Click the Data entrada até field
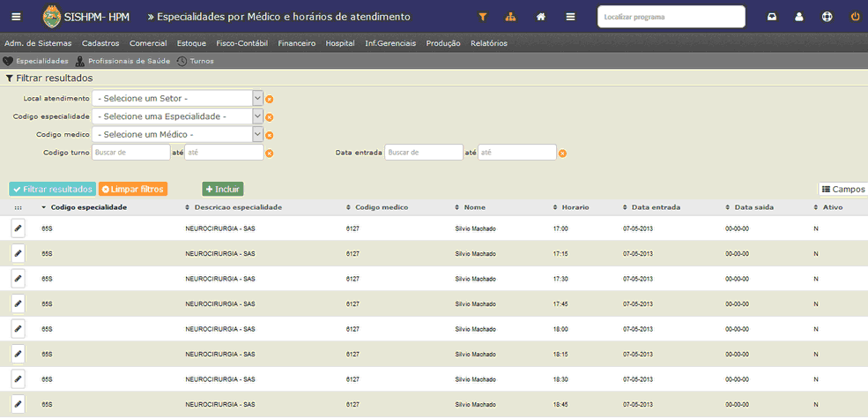This screenshot has height=419, width=868. pos(517,153)
